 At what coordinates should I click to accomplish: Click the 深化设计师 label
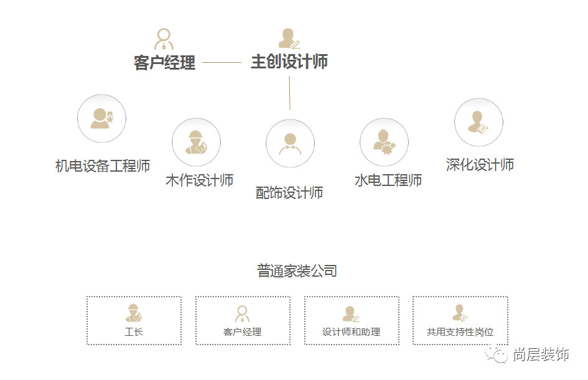coord(480,165)
